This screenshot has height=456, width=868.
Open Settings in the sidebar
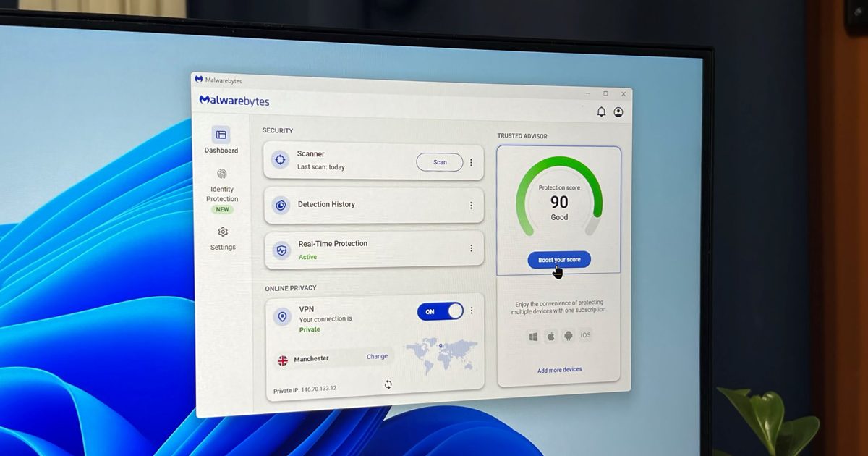(x=223, y=238)
